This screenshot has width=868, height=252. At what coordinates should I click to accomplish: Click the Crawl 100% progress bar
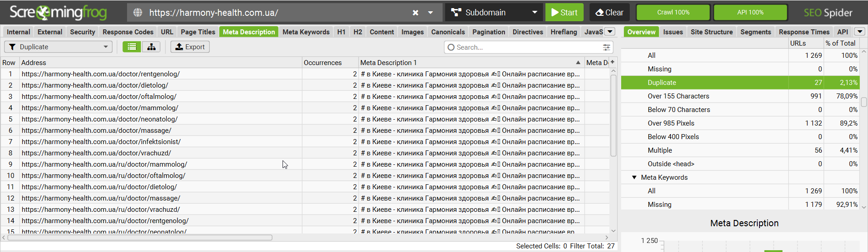tap(673, 13)
